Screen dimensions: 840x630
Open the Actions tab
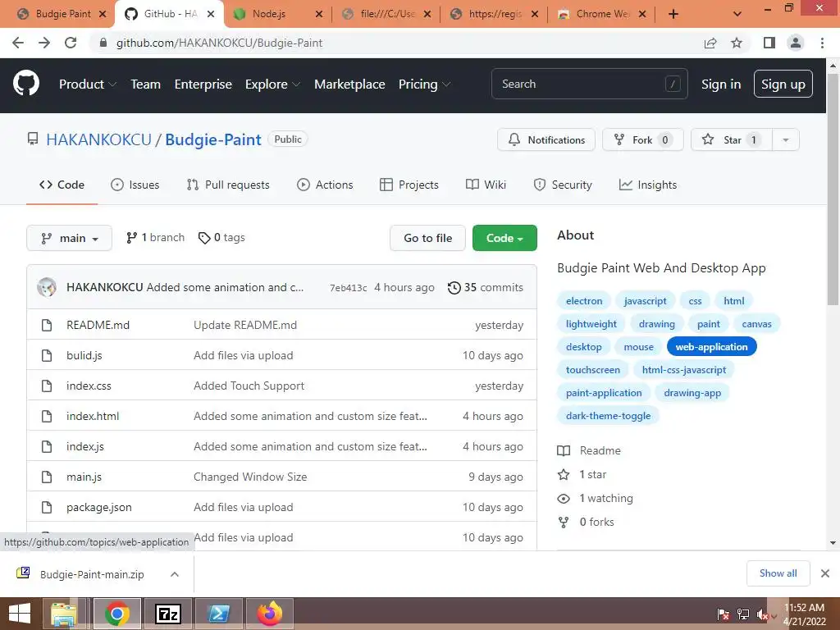pos(325,185)
